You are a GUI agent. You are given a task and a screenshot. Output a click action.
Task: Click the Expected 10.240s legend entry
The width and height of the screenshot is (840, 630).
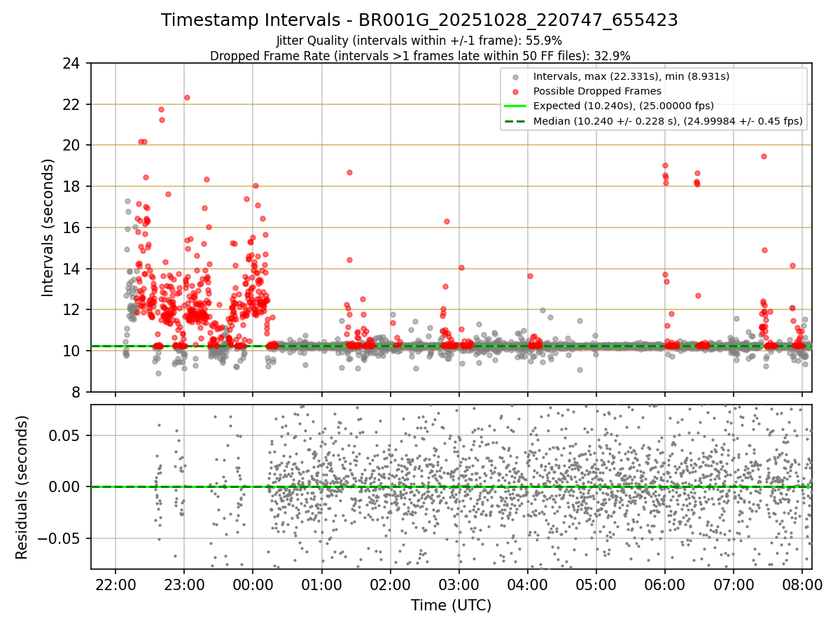624,106
